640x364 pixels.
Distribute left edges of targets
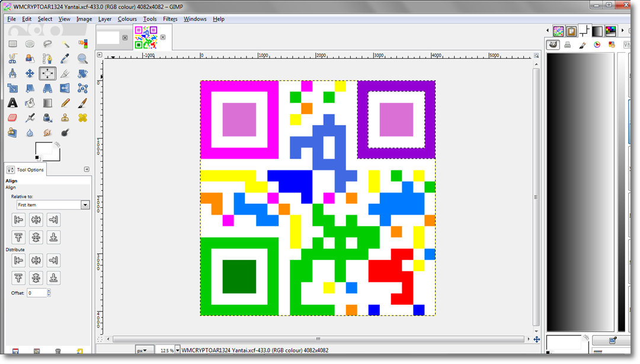coord(18,260)
